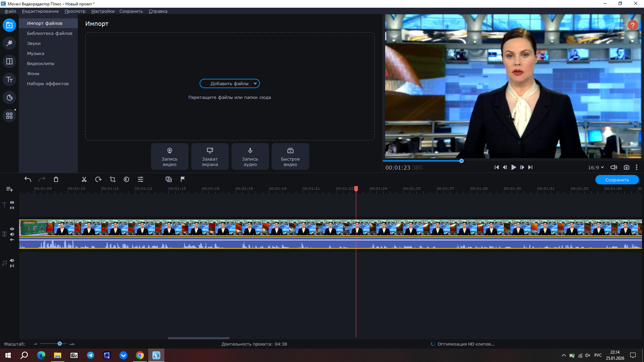Hide the titles track with eye icon
The height and width of the screenshot is (362, 644).
[12, 202]
